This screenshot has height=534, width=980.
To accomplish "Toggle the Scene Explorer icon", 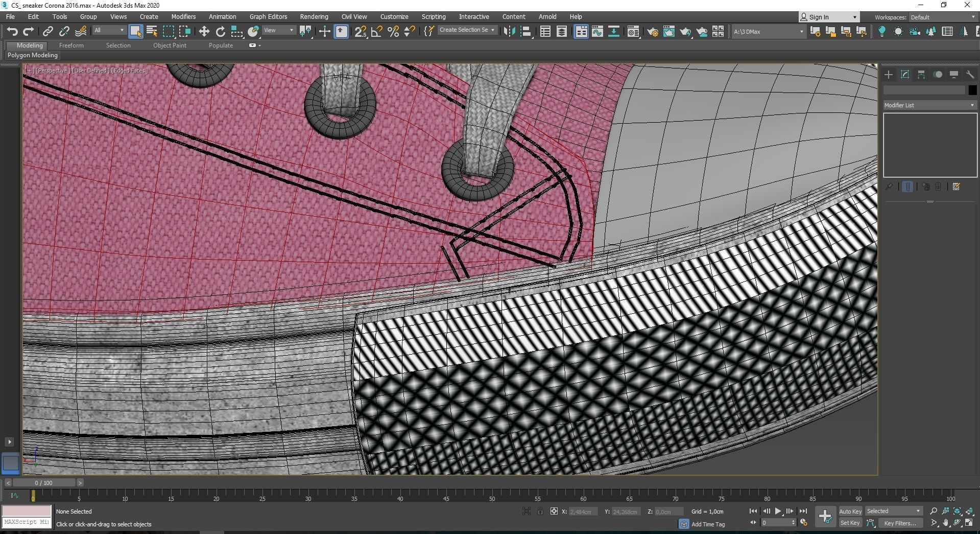I will tap(545, 32).
